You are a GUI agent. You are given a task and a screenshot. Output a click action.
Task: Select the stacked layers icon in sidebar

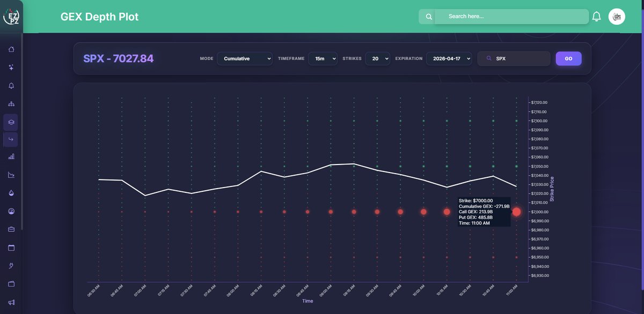[11, 122]
